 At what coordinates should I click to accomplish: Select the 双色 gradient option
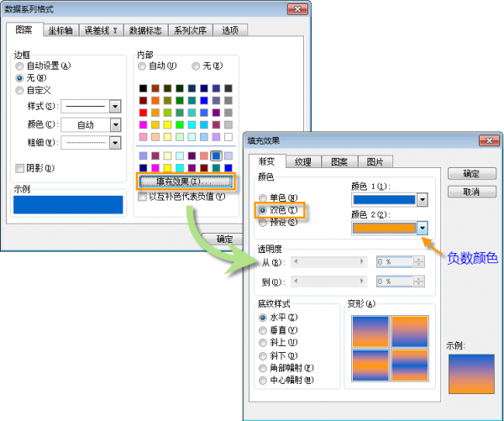(263, 210)
